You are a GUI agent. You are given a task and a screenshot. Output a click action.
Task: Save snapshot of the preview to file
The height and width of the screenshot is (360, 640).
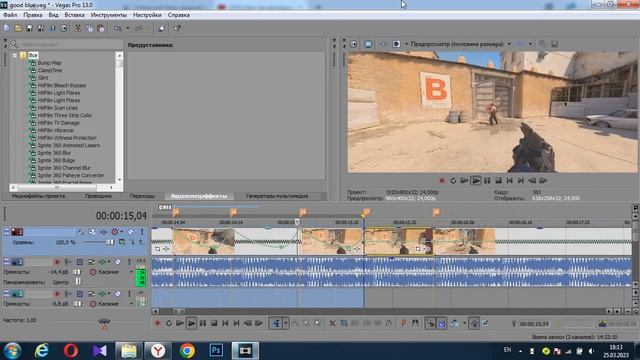pyautogui.click(x=554, y=44)
